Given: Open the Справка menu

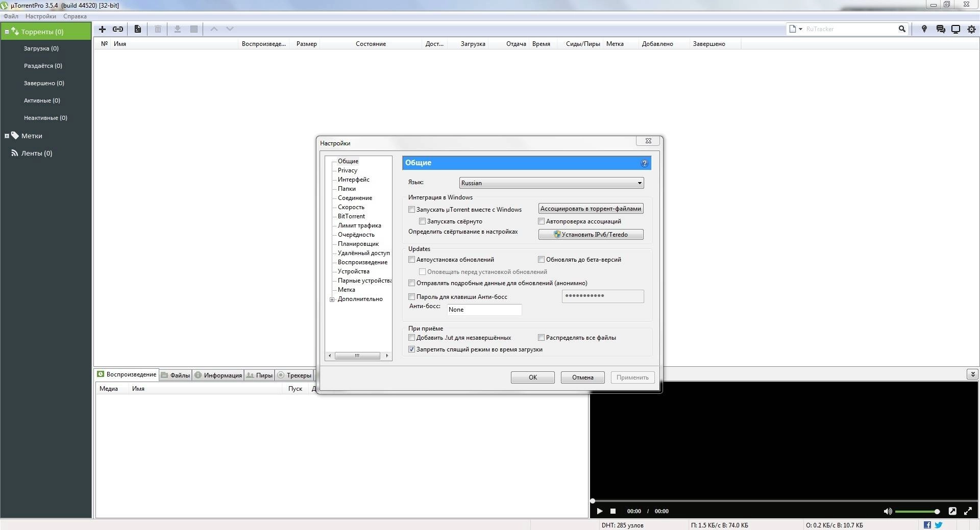Looking at the screenshot, I should click(75, 16).
